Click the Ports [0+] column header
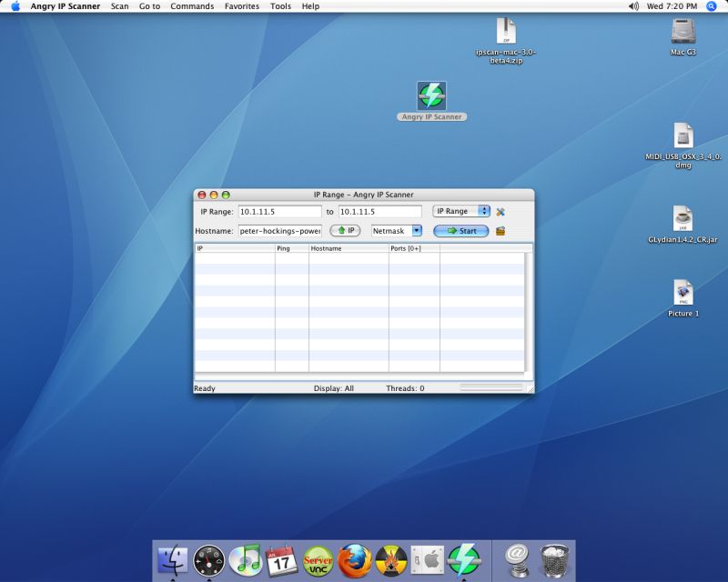The width and height of the screenshot is (728, 582). click(x=414, y=248)
